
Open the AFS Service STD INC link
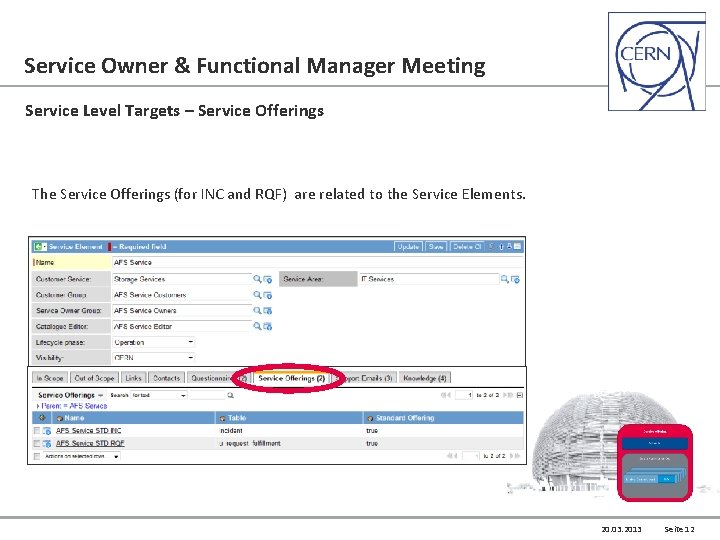(x=88, y=430)
